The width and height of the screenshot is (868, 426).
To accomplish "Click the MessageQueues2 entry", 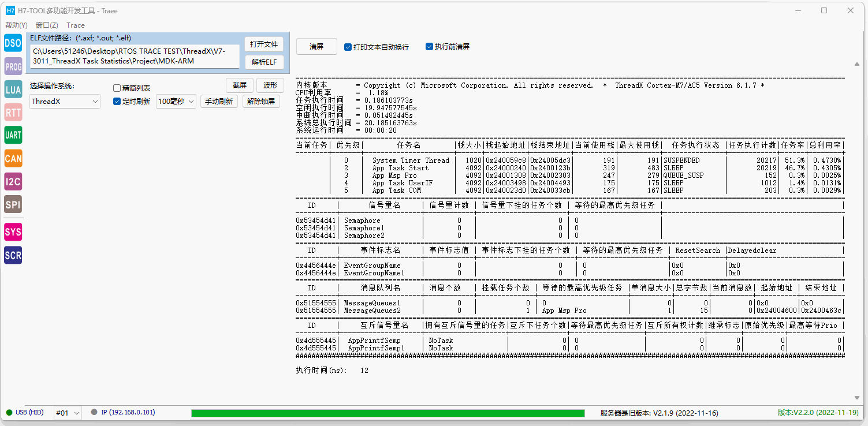I will (372, 311).
